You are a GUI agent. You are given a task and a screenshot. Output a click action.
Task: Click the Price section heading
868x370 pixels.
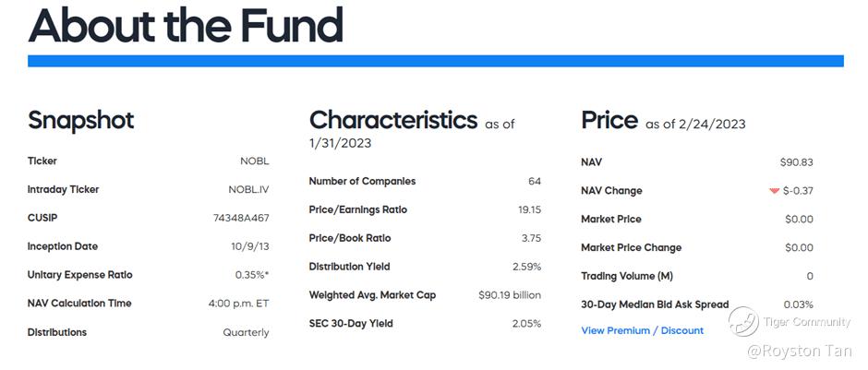pyautogui.click(x=609, y=121)
